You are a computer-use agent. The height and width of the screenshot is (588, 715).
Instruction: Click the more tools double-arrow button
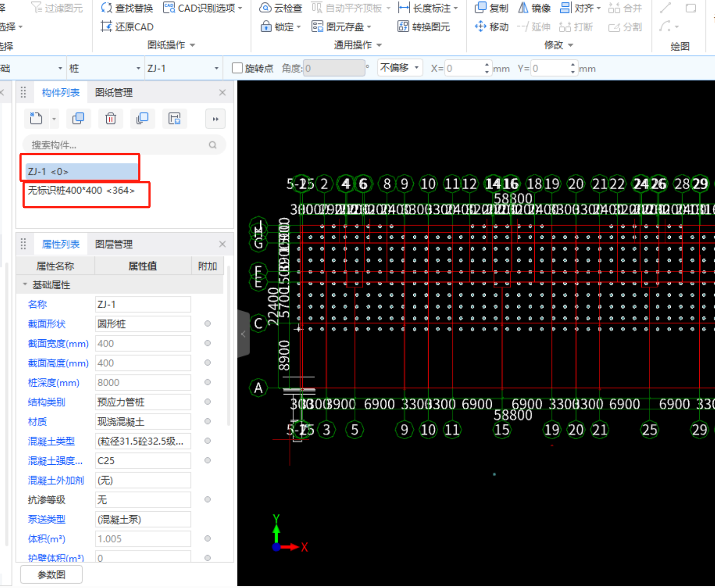(216, 119)
